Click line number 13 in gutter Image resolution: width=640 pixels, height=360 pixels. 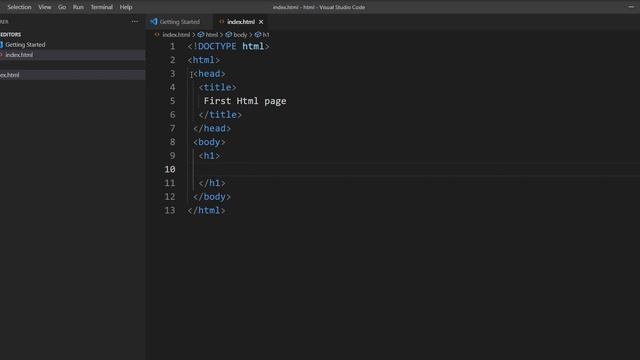[x=170, y=211]
